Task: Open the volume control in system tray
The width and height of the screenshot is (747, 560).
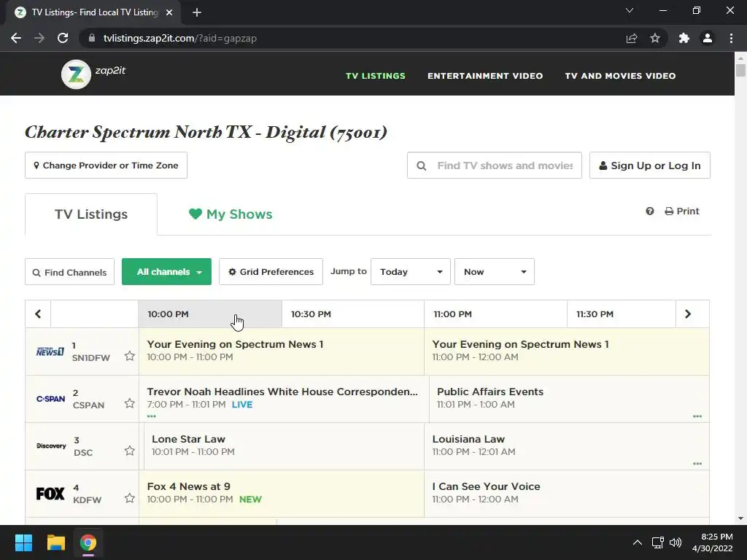Action: [x=676, y=542]
